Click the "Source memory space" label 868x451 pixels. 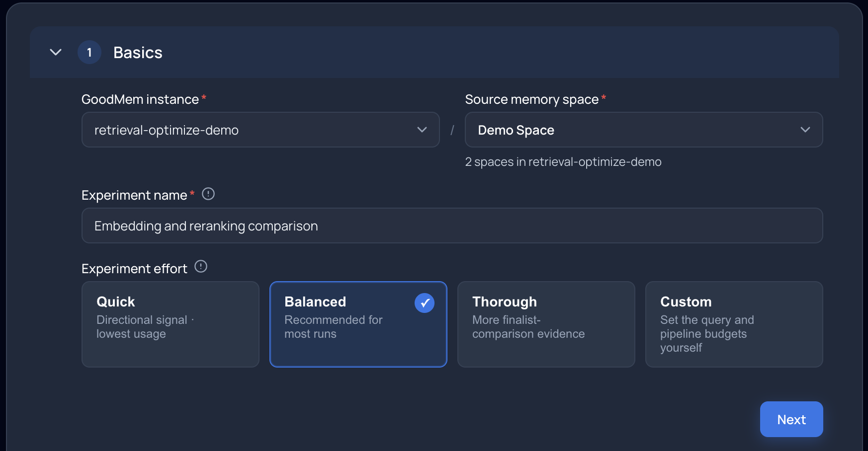coord(531,99)
